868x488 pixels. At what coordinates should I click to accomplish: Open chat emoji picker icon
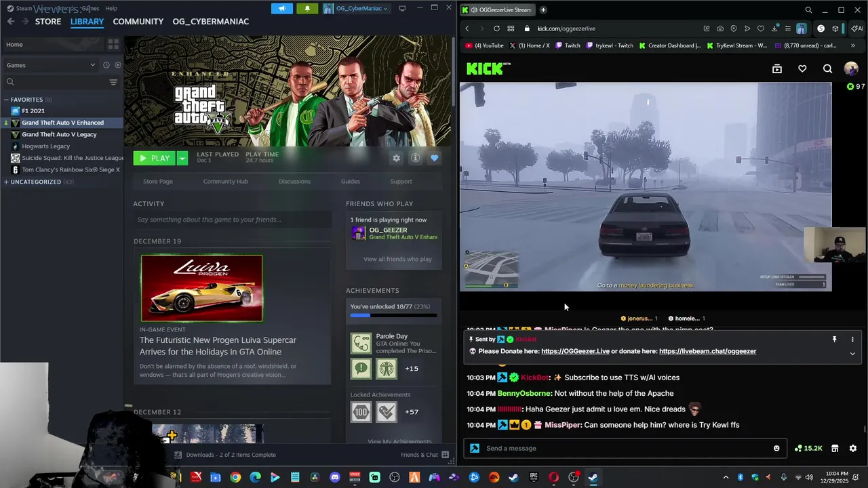(x=776, y=448)
